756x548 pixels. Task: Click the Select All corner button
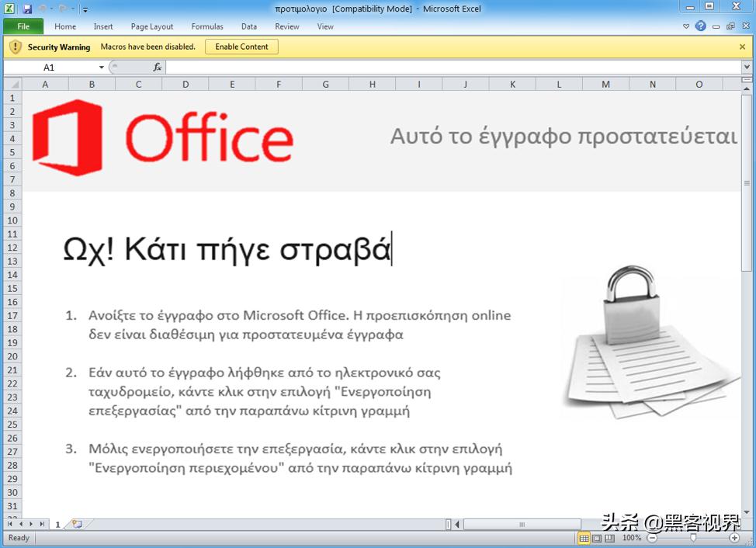coord(13,85)
